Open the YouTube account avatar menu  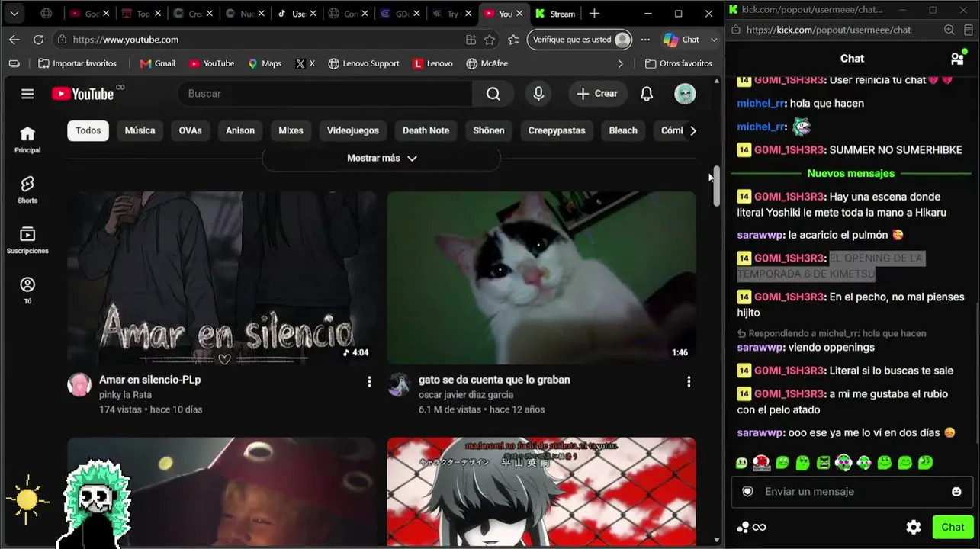685,94
